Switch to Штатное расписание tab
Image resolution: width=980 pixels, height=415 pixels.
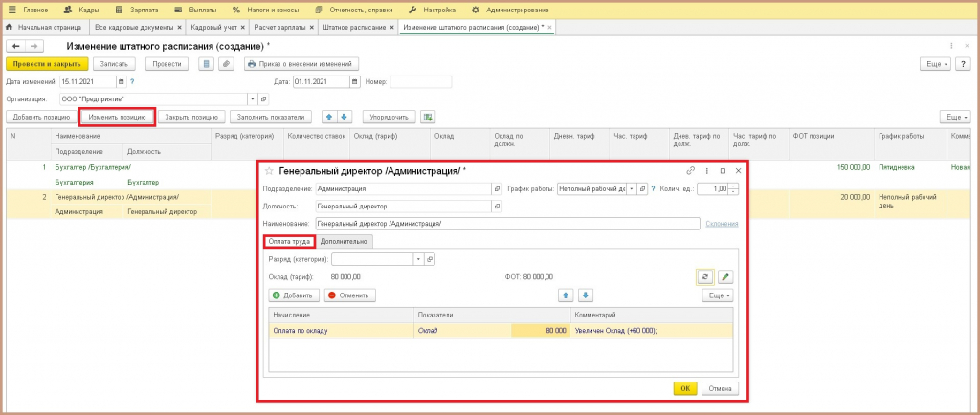click(x=354, y=28)
